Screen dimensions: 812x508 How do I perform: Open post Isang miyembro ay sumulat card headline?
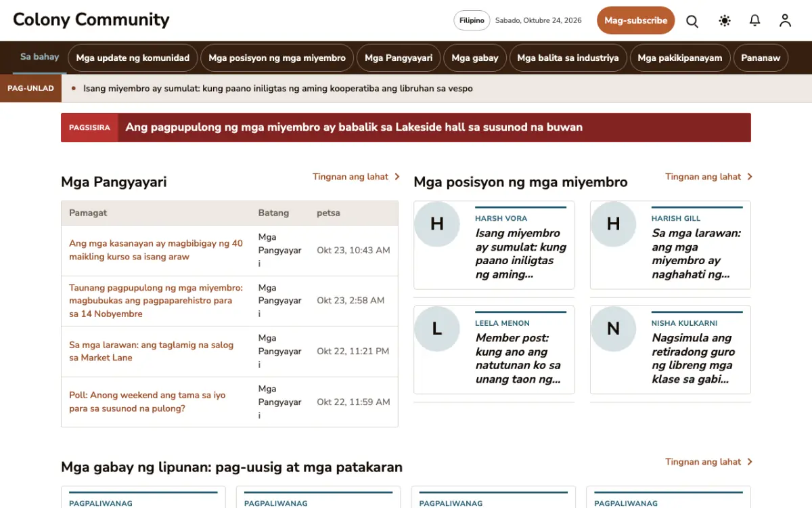click(x=520, y=253)
